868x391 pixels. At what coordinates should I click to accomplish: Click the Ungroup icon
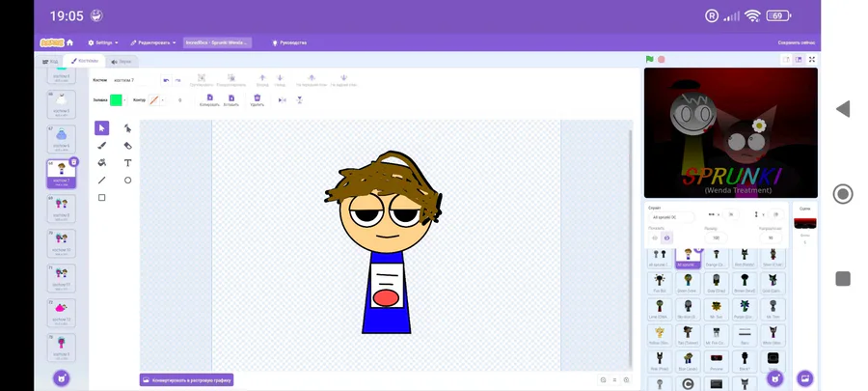click(231, 80)
